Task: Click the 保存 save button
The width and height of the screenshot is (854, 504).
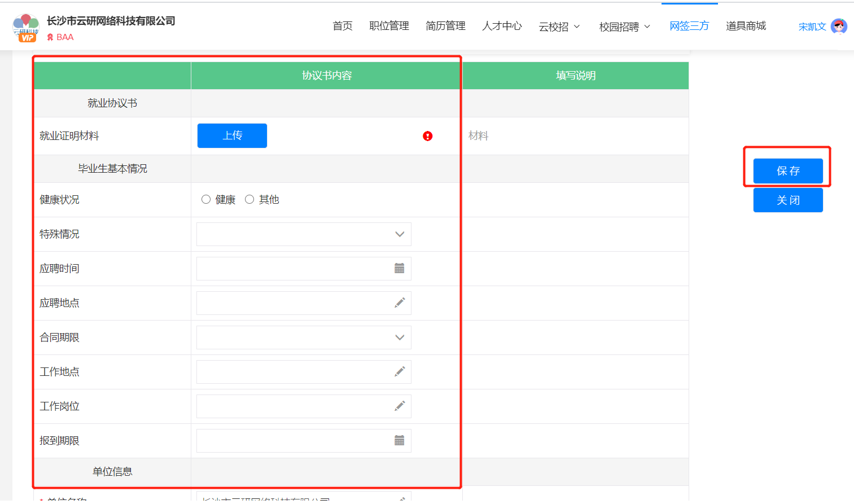Action: (x=788, y=171)
